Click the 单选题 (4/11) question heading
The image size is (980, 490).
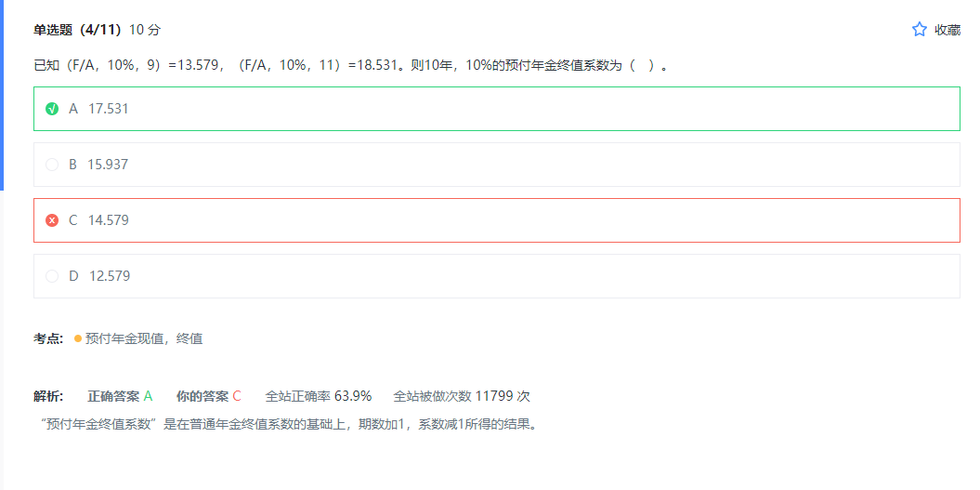(80, 30)
